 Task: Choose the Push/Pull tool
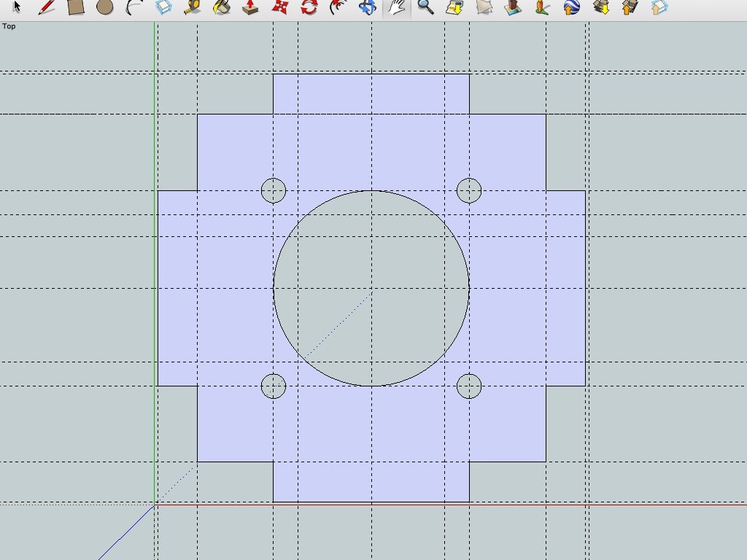[251, 7]
